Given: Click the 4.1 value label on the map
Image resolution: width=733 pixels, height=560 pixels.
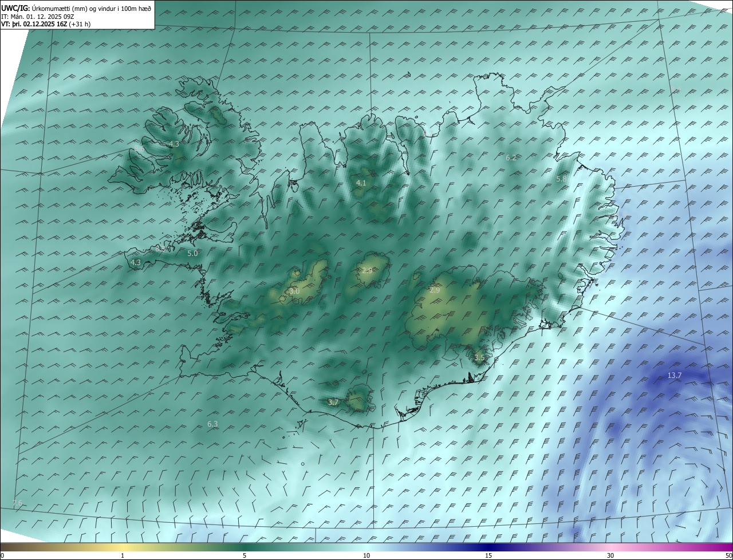Looking at the screenshot, I should coord(361,183).
